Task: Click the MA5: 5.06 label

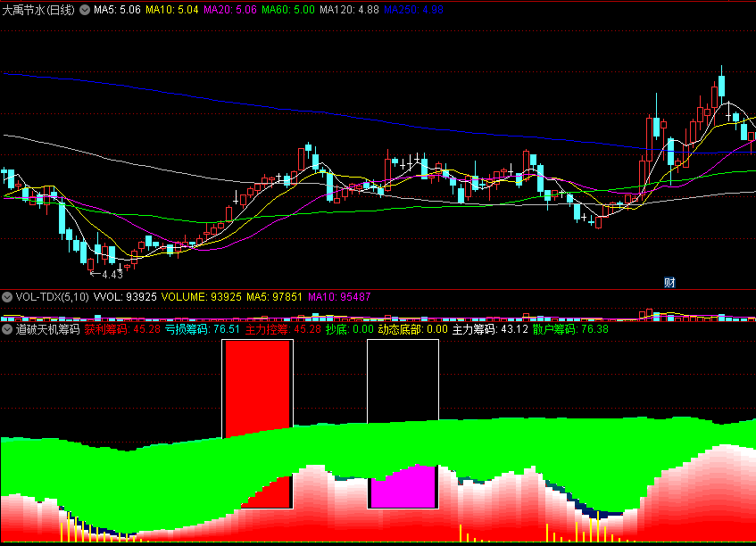Action: (x=117, y=10)
